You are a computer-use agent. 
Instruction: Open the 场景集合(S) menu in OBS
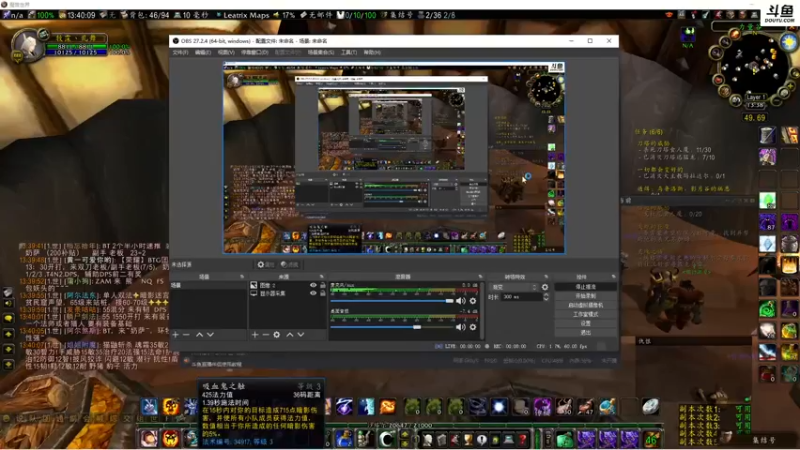321,52
